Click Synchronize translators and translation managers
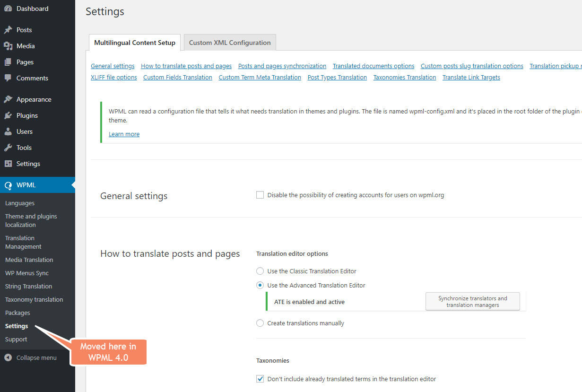Screen dimensions: 582x392 (473, 302)
